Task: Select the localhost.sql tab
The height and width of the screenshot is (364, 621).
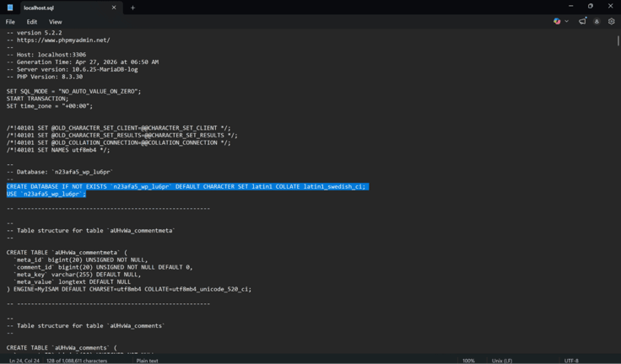Action: 71,8
